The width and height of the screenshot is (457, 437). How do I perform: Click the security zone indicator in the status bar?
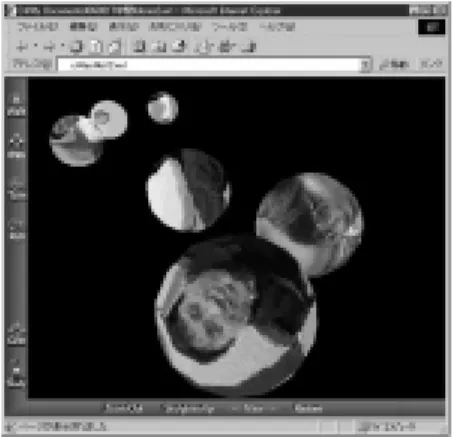tap(387, 426)
